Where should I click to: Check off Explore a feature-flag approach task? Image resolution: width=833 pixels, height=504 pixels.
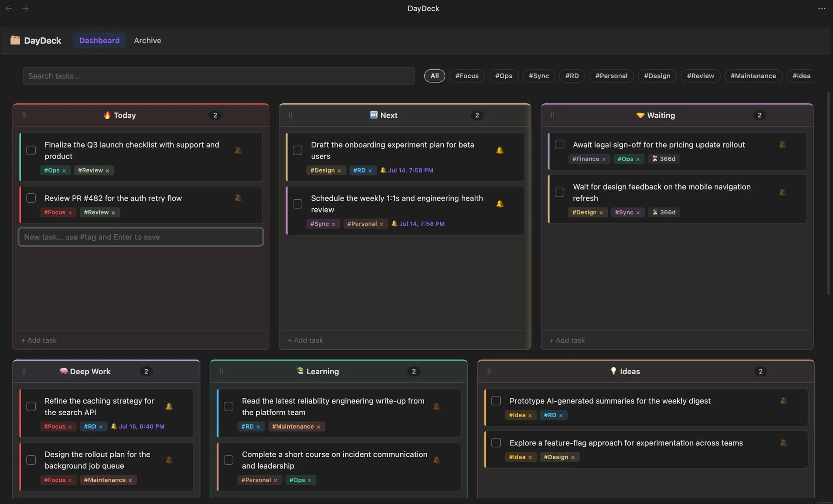[x=496, y=443]
